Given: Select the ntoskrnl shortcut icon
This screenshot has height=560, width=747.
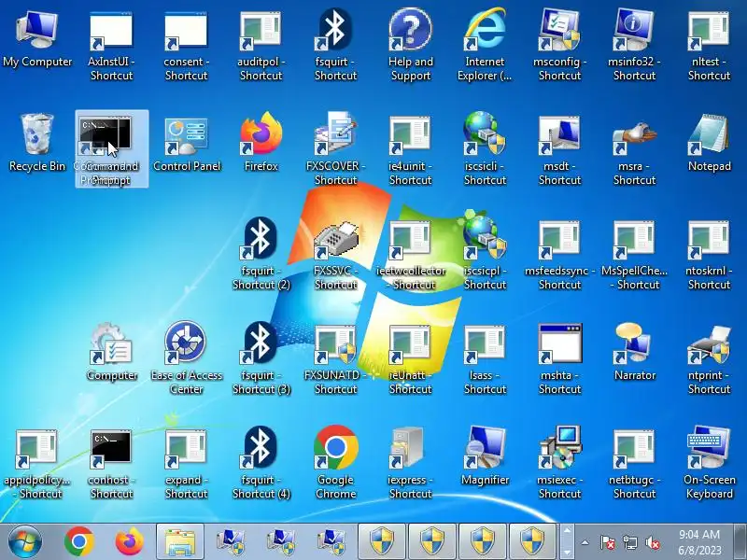Looking at the screenshot, I should [x=709, y=255].
